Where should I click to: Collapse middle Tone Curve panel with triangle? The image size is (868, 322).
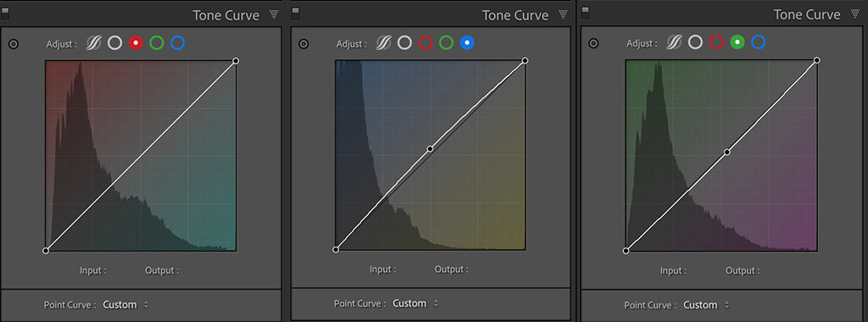(x=564, y=14)
